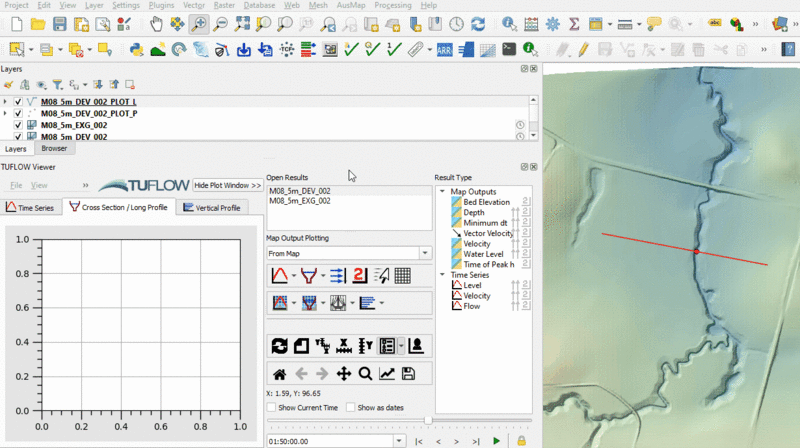Enable the Show Current Time checkbox

coord(273,408)
